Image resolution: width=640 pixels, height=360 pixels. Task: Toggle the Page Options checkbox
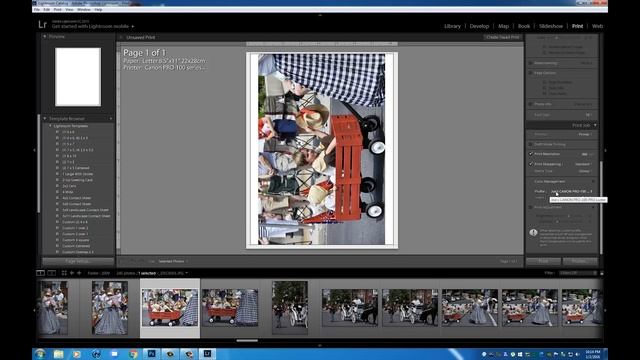tap(531, 73)
